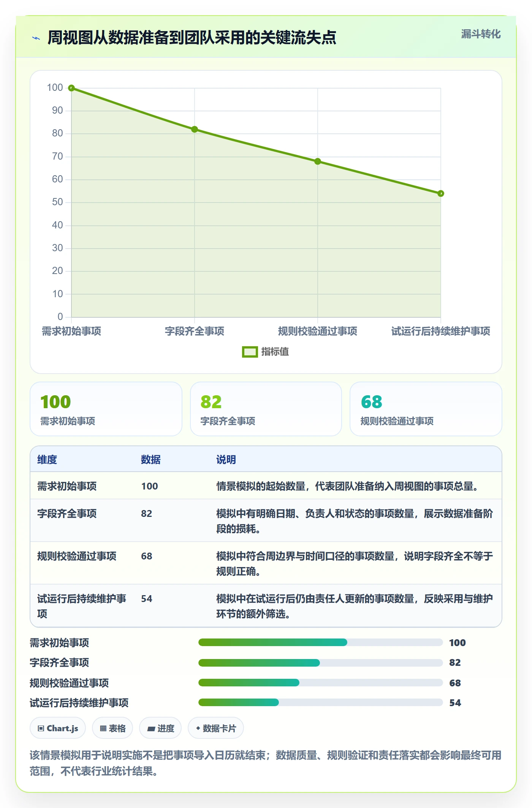The width and height of the screenshot is (532, 808).
Task: Click the Chart.js chip
Action: tap(58, 728)
